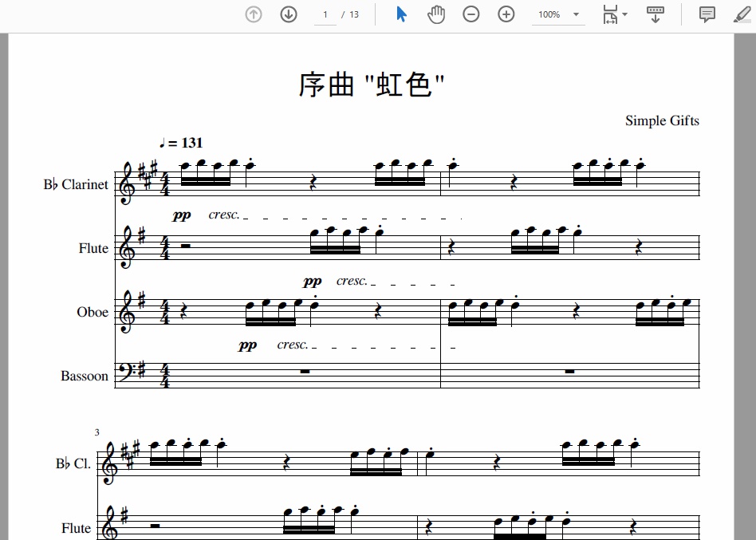This screenshot has width=756, height=540.
Task: Click the Bassoon staff label
Action: (x=85, y=376)
